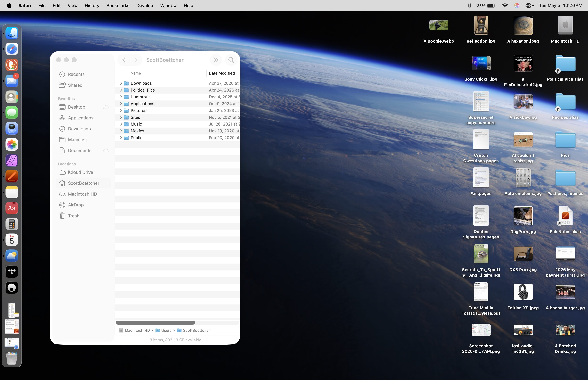
Task: Click Macintosh HD in path bar
Action: coord(134,330)
